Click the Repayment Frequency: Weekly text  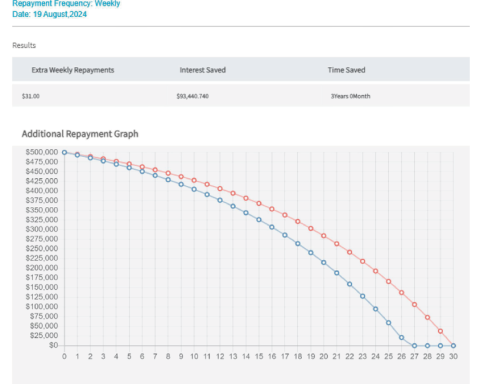66,4
